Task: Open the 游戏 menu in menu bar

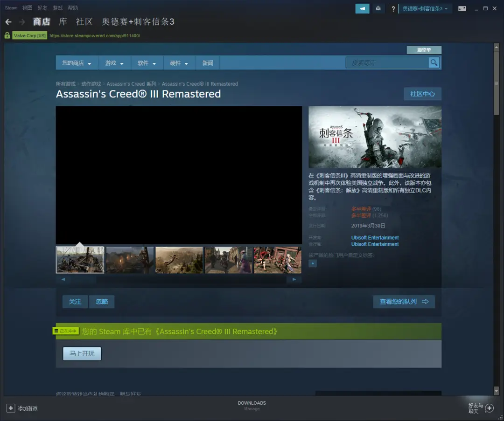Action: tap(57, 8)
